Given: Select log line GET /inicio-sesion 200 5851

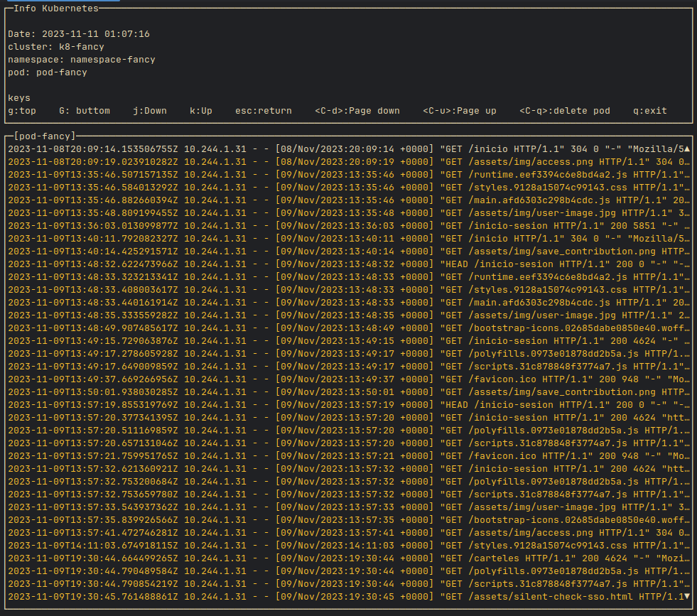Looking at the screenshot, I should (x=348, y=226).
